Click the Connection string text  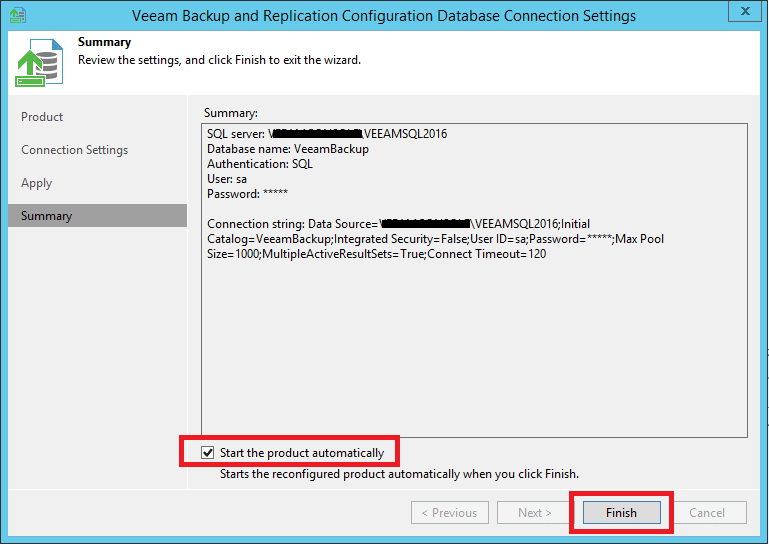point(435,239)
